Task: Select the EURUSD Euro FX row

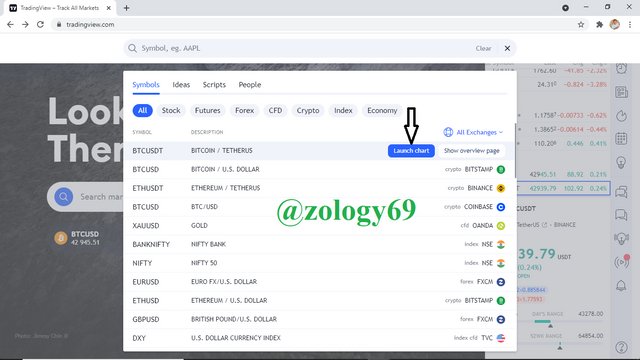Action: (319, 282)
